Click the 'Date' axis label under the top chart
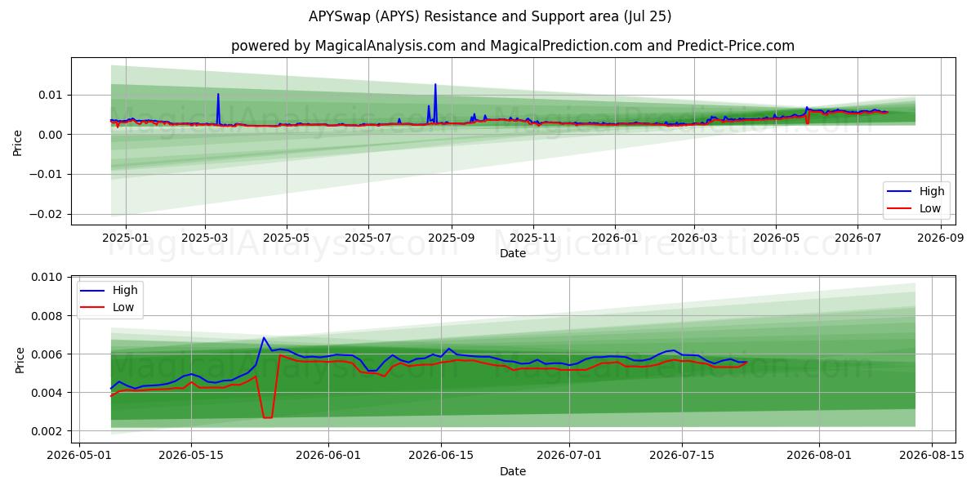 (513, 254)
